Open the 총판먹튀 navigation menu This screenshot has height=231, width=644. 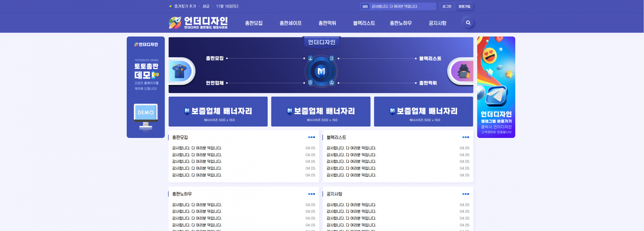tap(327, 23)
